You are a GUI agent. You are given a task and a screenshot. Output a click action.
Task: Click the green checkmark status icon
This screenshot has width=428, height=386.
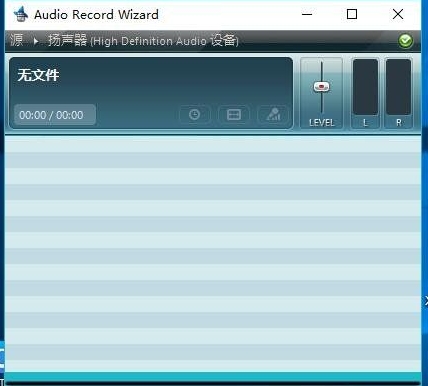(x=405, y=41)
